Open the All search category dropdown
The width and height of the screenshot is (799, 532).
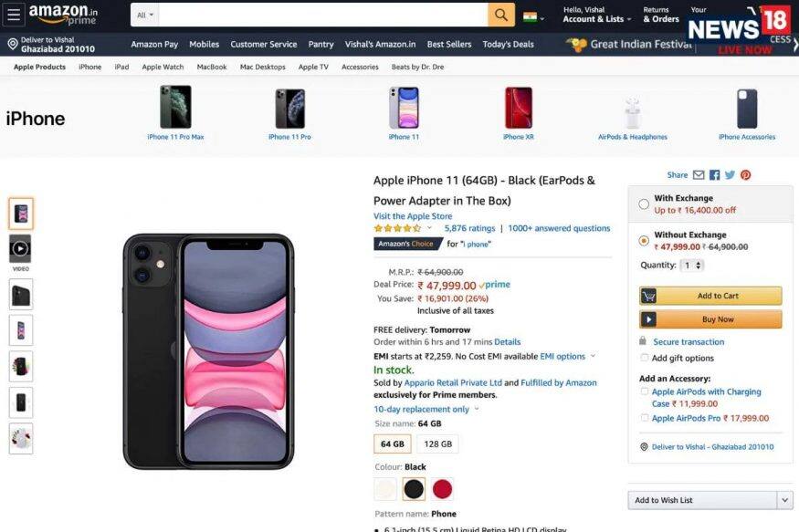click(145, 16)
